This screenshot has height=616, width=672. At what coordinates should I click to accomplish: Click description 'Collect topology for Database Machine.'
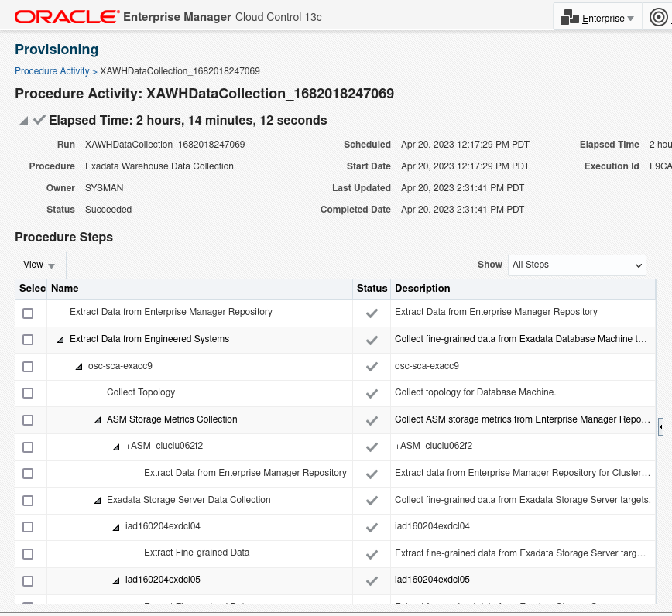click(475, 392)
